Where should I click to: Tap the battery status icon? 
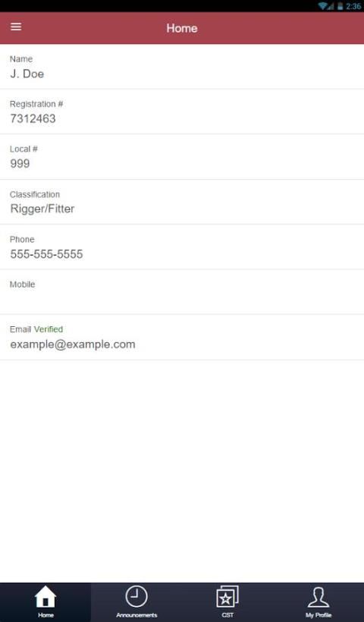click(x=340, y=6)
